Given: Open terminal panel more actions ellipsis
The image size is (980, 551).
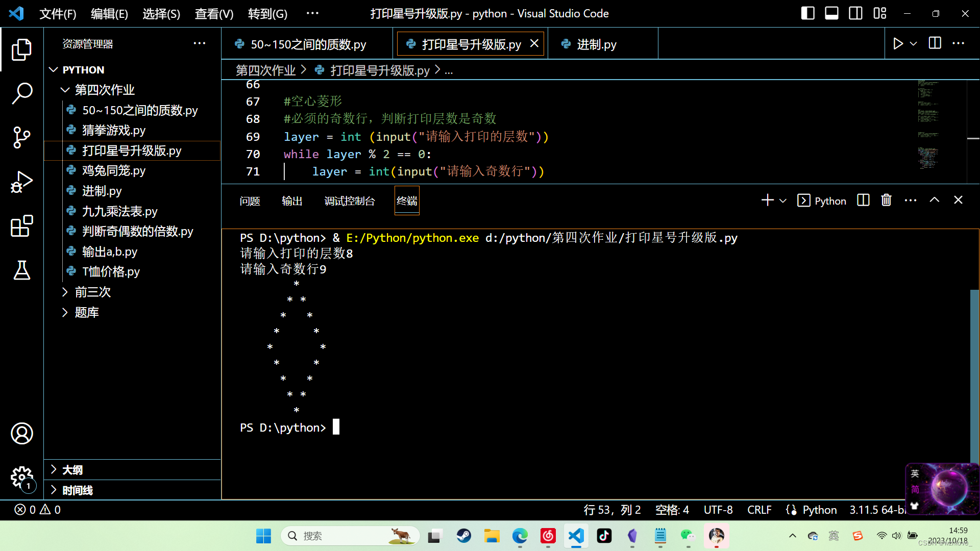Looking at the screenshot, I should pyautogui.click(x=911, y=201).
